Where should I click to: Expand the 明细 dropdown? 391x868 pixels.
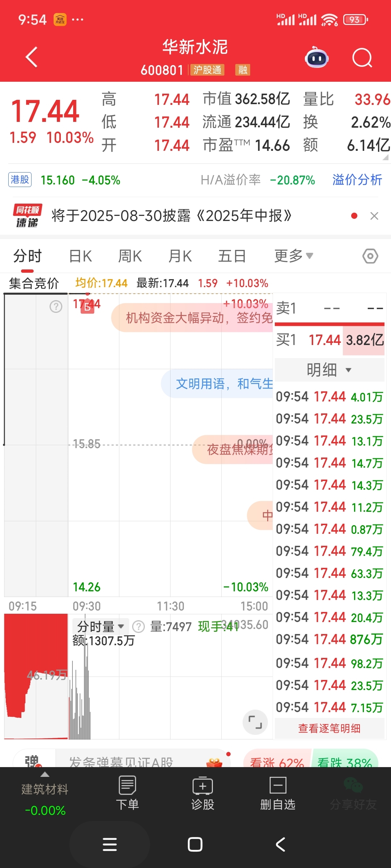pos(329,370)
